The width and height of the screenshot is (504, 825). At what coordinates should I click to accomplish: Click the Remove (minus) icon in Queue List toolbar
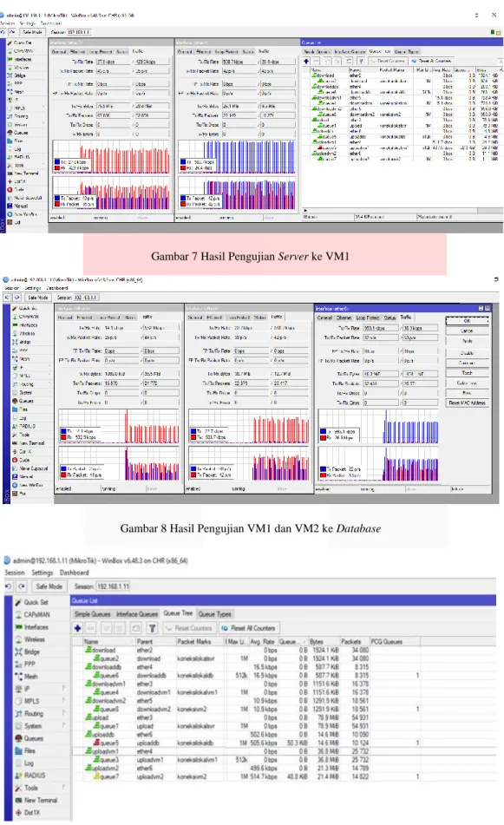91,628
